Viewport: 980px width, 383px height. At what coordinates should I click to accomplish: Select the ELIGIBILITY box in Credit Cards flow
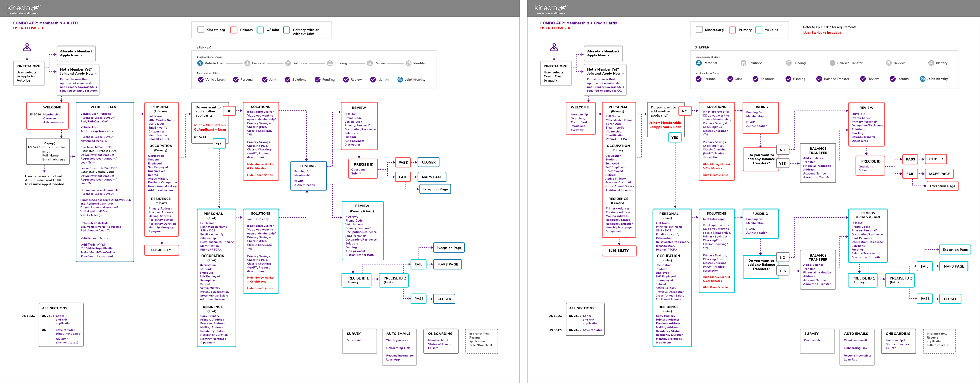tap(619, 250)
